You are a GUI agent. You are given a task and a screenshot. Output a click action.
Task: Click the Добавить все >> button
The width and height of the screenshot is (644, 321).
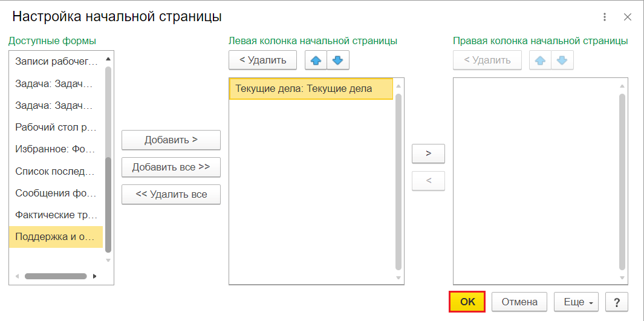tap(171, 167)
